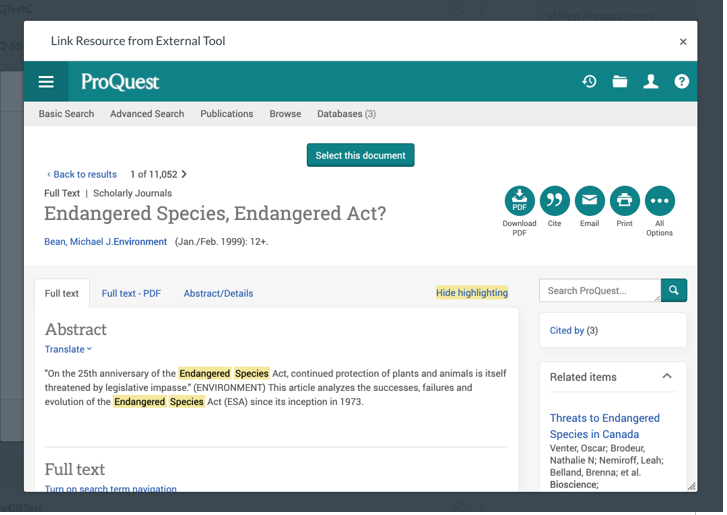
Task: Open the Cite quotation icon
Action: click(x=554, y=201)
